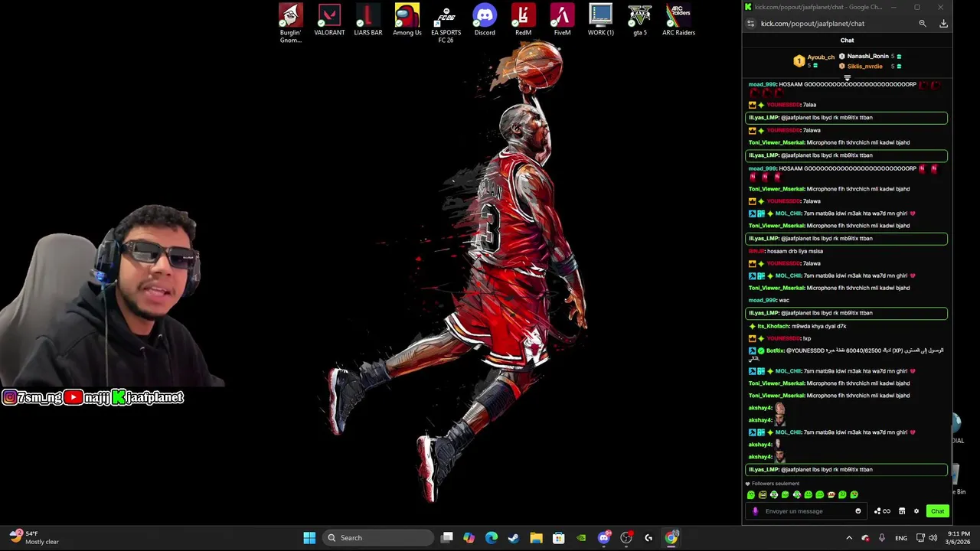Click the BotRix username in chat
Viewport: 980px width, 551px height.
(775, 351)
